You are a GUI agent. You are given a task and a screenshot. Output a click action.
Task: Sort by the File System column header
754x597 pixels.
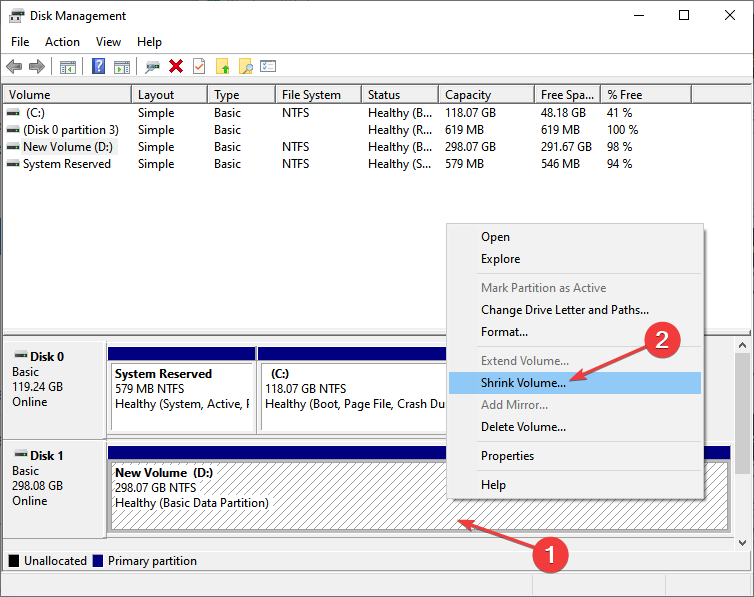(x=319, y=95)
